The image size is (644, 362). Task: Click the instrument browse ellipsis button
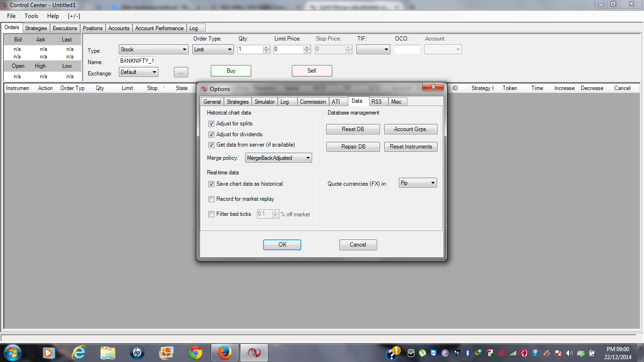[181, 72]
